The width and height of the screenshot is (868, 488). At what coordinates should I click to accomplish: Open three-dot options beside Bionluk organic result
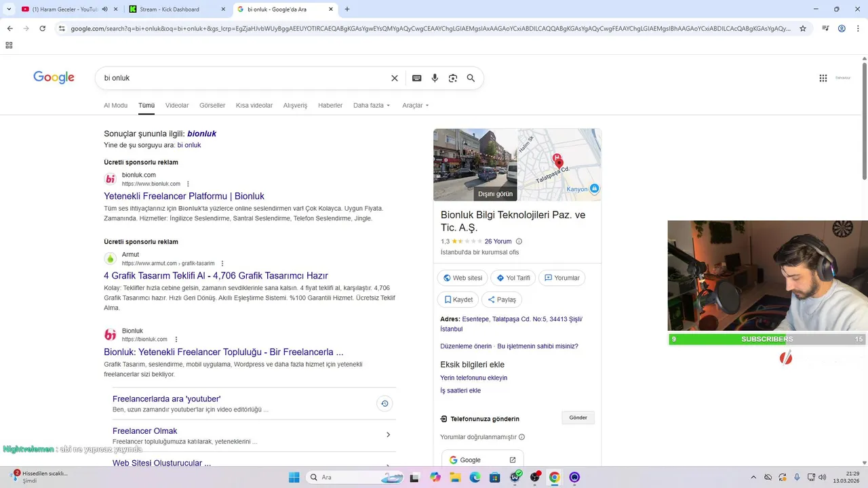(x=176, y=339)
